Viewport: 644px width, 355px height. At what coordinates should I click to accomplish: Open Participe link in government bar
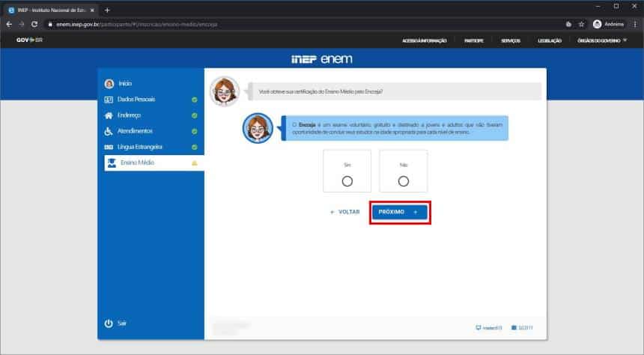pos(473,40)
